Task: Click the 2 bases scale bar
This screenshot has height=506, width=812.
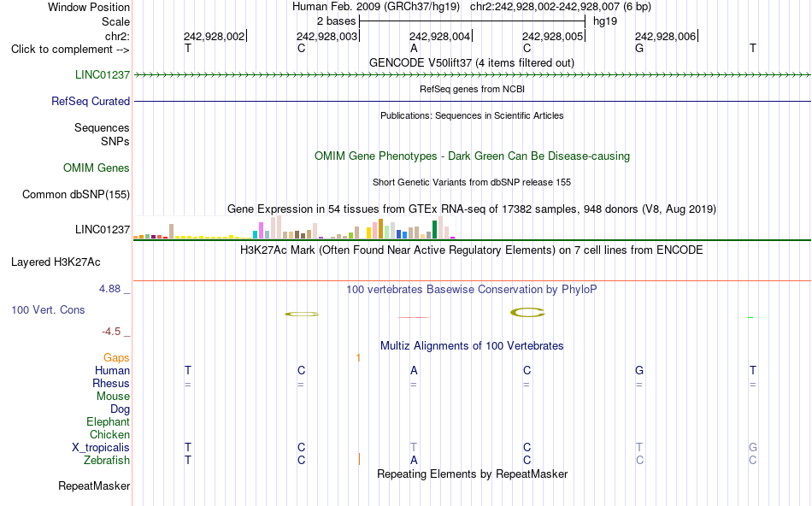Action: point(473,21)
